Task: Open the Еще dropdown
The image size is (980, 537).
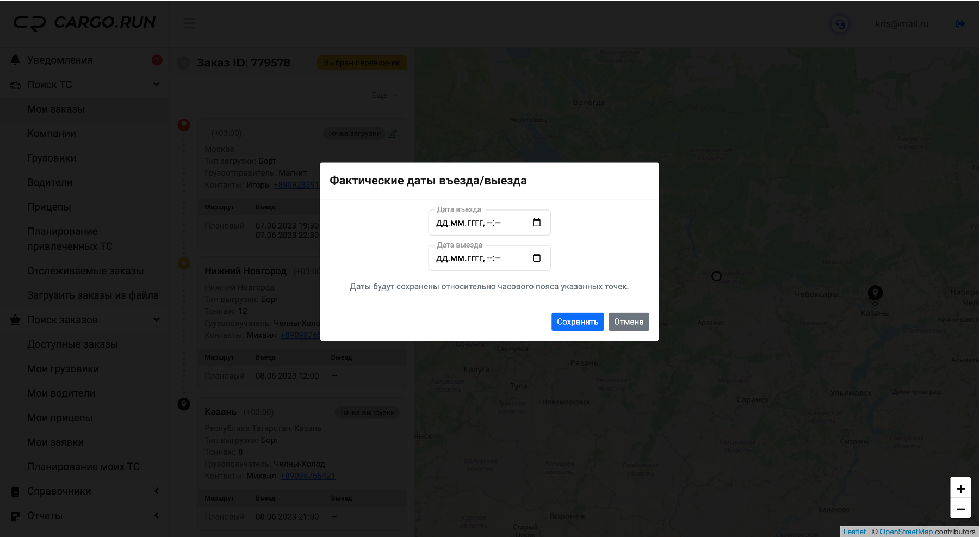Action: [383, 95]
